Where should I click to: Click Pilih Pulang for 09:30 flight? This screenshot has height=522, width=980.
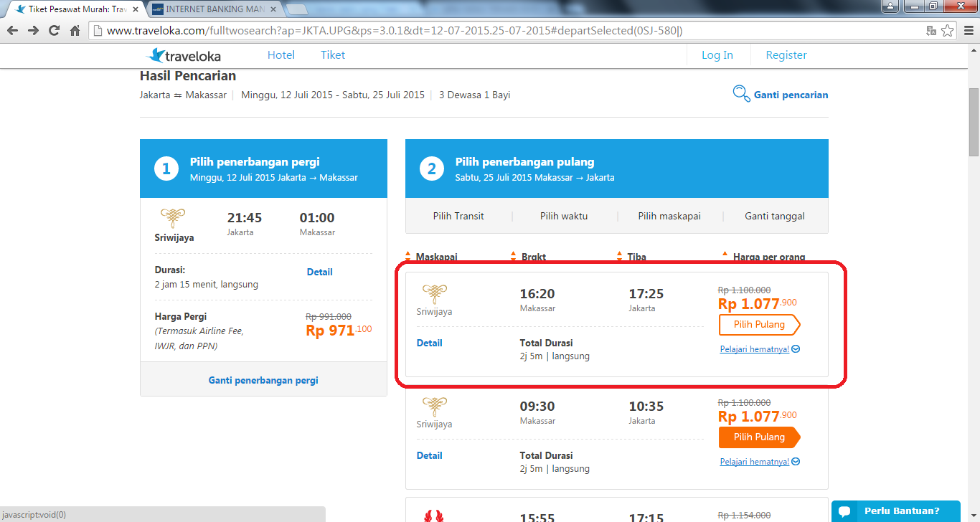pyautogui.click(x=760, y=437)
